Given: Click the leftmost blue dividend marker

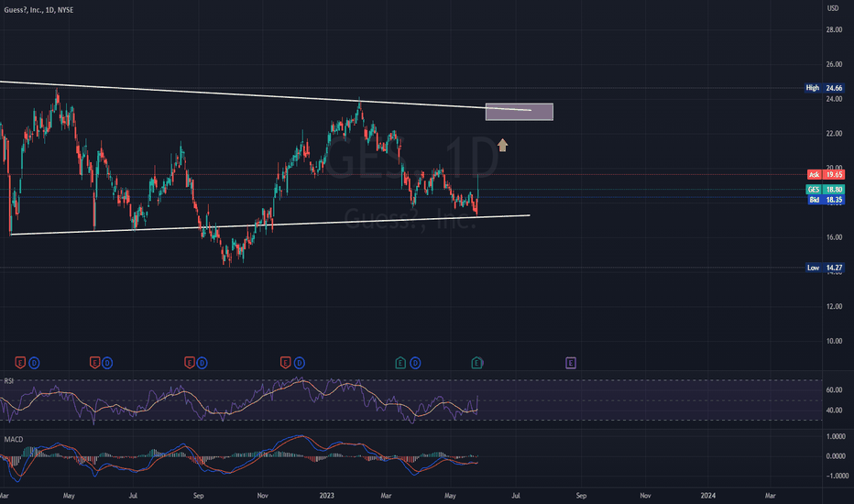Looking at the screenshot, I should 34,363.
